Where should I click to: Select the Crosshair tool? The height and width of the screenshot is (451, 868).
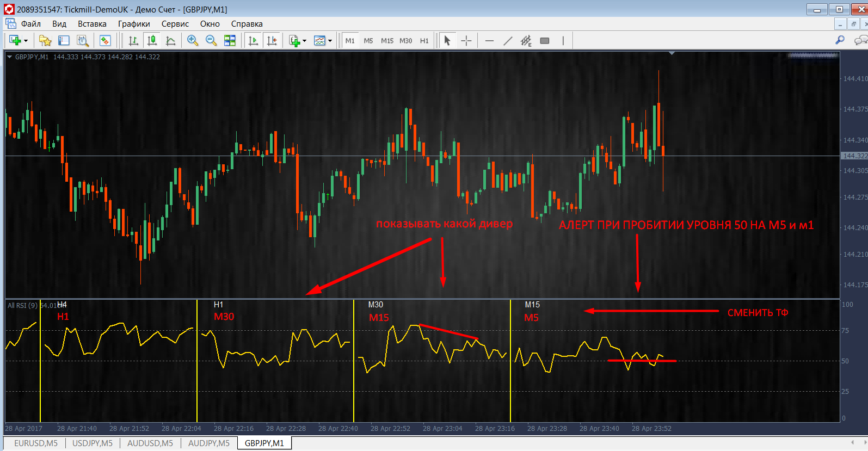pos(466,41)
